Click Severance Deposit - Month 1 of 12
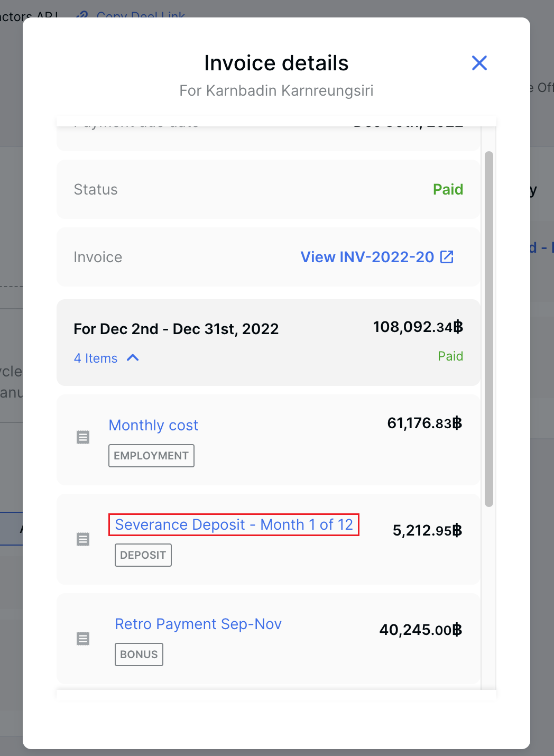 tap(234, 524)
